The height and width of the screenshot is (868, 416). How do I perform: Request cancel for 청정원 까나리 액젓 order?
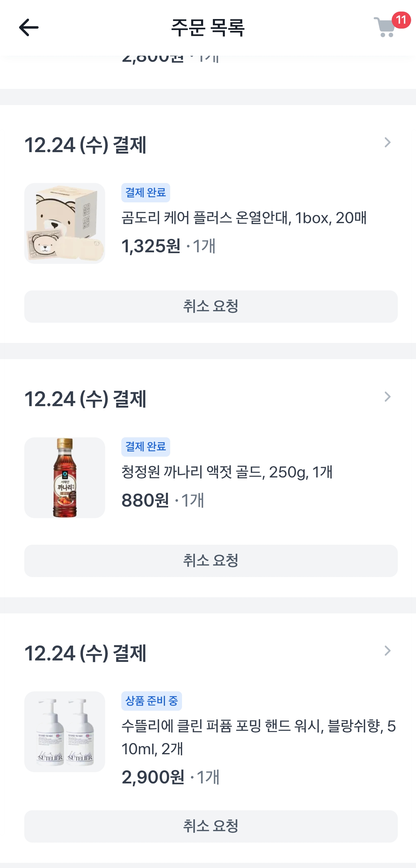tap(211, 561)
